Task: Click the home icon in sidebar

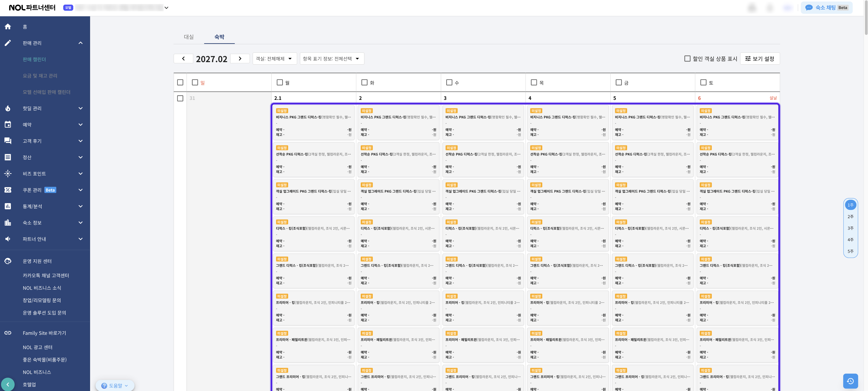Action: click(8, 27)
